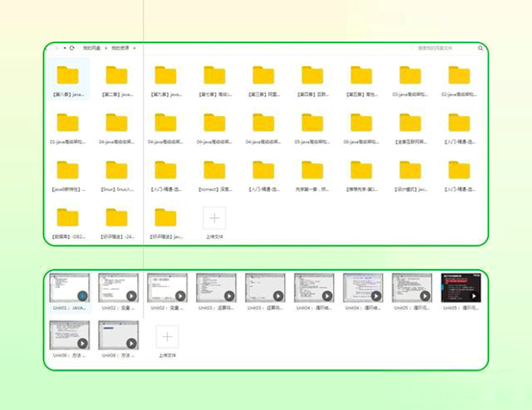The width and height of the screenshot is (532, 410).
Task: Click the search magnifier icon
Action: tap(480, 48)
